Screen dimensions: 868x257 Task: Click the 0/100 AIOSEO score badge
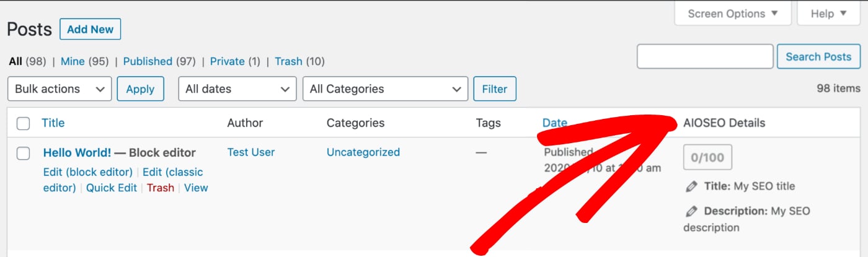[707, 157]
